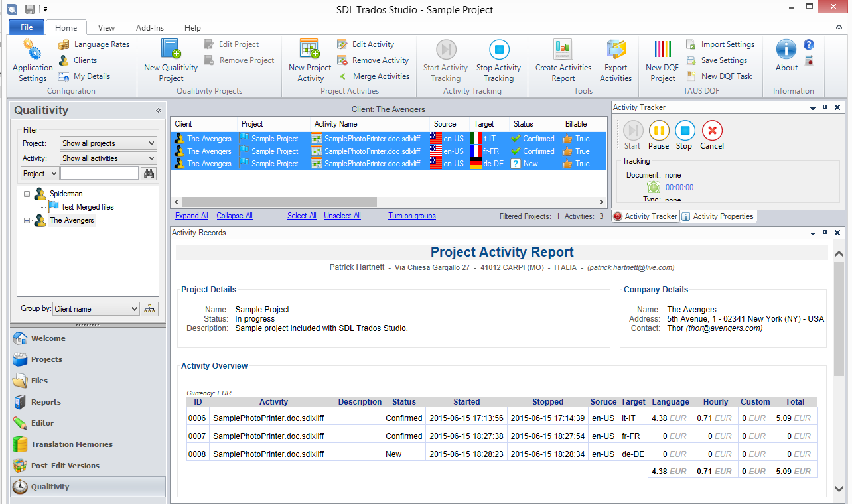The height and width of the screenshot is (504, 852).
Task: Open Activity Tracker panel options dropdown
Action: point(813,107)
